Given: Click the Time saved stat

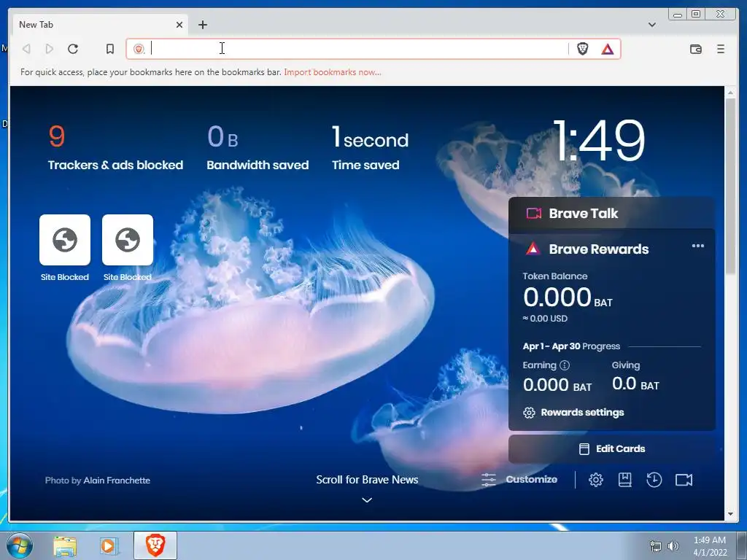Looking at the screenshot, I should tap(370, 147).
